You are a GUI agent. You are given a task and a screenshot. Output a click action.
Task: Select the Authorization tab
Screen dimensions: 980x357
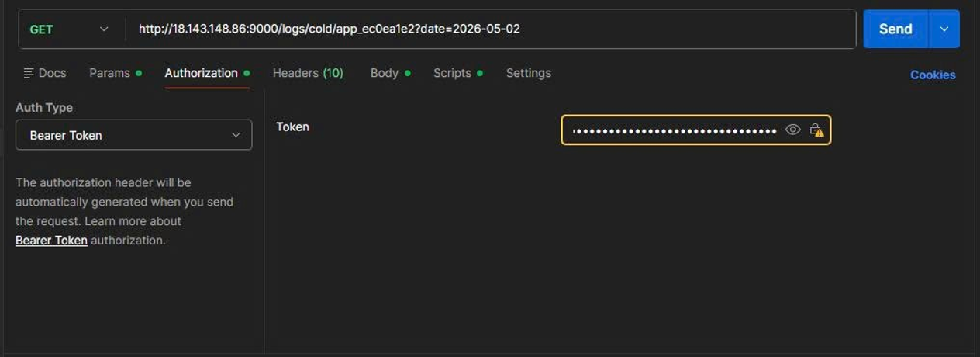pos(207,73)
